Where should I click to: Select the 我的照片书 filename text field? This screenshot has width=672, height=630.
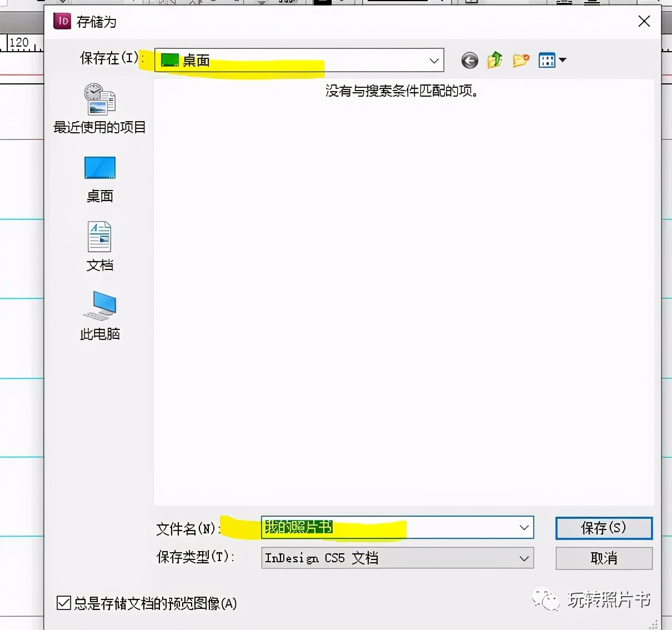pos(333,528)
